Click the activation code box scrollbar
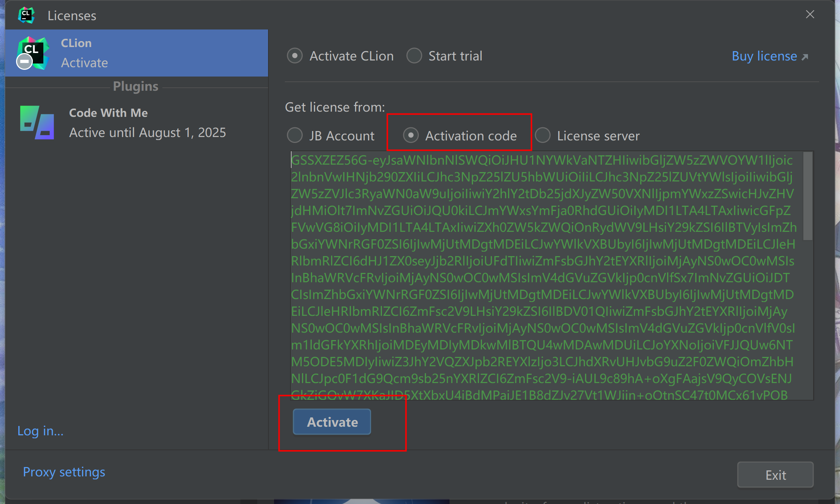840x504 pixels. (x=808, y=196)
